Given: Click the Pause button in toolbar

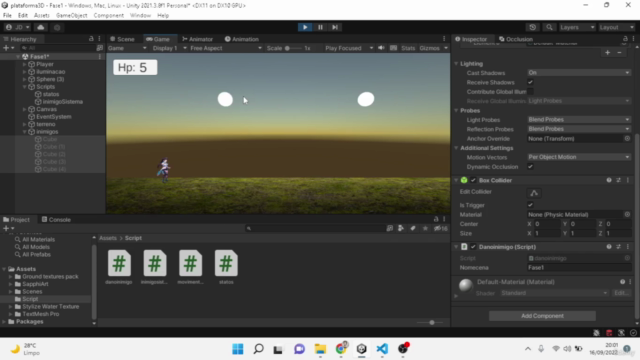Looking at the screenshot, I should [320, 27].
